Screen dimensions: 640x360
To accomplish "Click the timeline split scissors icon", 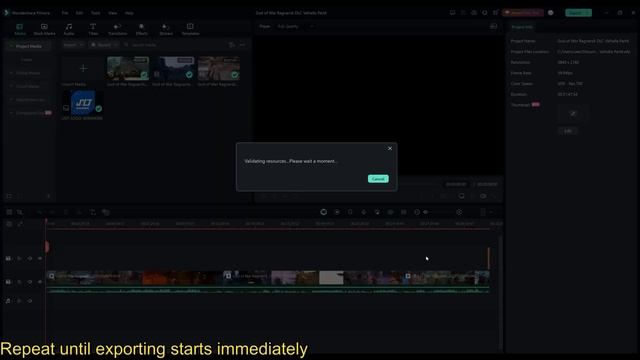I will pyautogui.click(x=79, y=212).
